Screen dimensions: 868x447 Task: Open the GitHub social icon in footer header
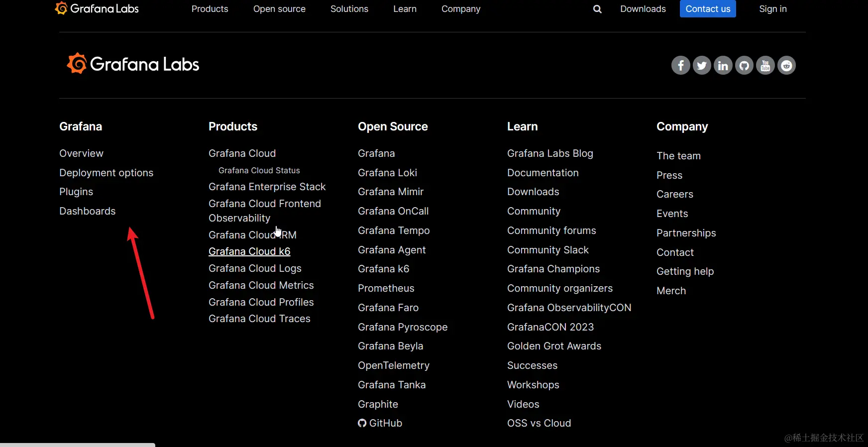(744, 65)
